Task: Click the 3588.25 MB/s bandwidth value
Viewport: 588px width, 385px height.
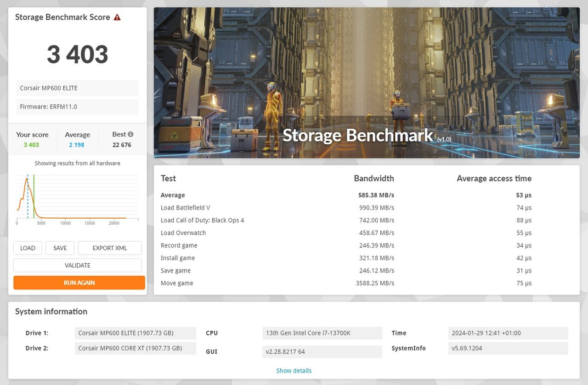Action: click(x=375, y=283)
